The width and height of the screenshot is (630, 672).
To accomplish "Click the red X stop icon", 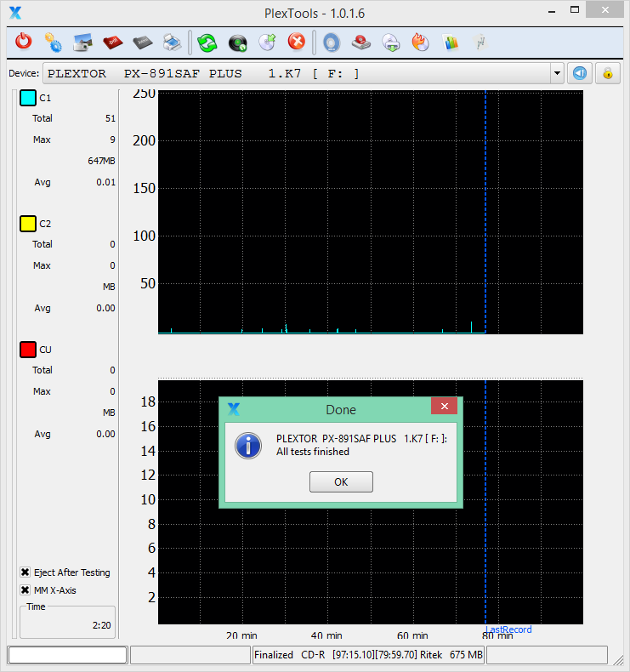I will [297, 43].
